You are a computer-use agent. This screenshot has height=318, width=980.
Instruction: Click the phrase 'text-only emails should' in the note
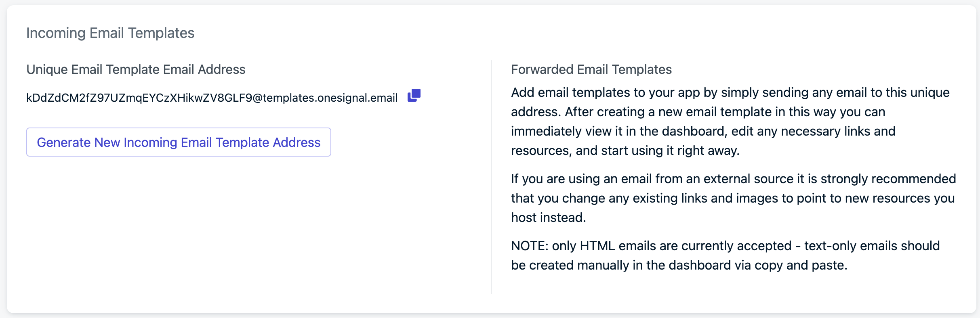point(872,246)
